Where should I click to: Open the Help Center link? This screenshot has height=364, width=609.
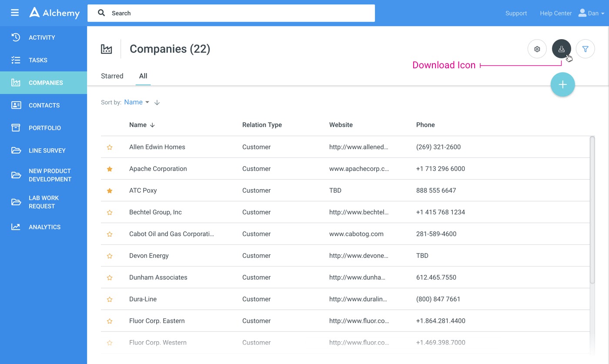click(555, 13)
